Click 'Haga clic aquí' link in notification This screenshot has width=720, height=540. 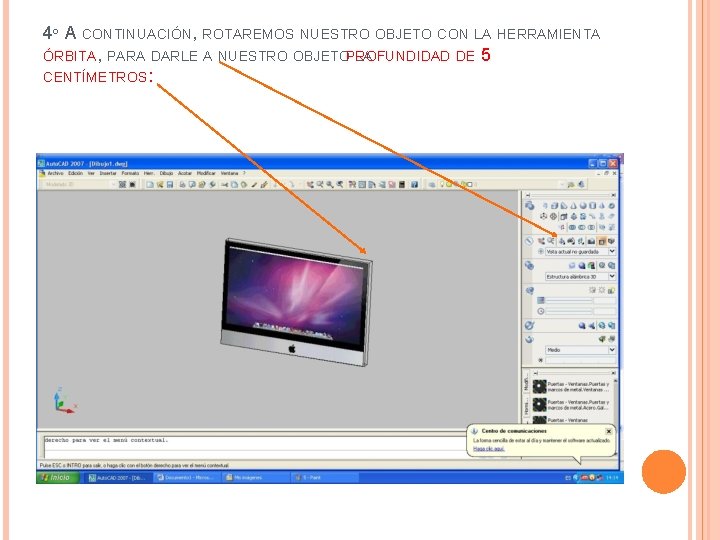coord(489,449)
